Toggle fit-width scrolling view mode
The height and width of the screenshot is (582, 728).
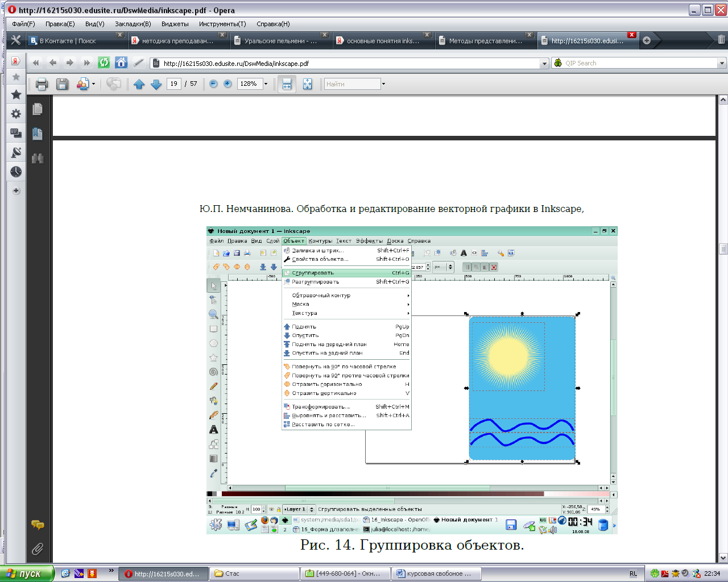tap(287, 84)
